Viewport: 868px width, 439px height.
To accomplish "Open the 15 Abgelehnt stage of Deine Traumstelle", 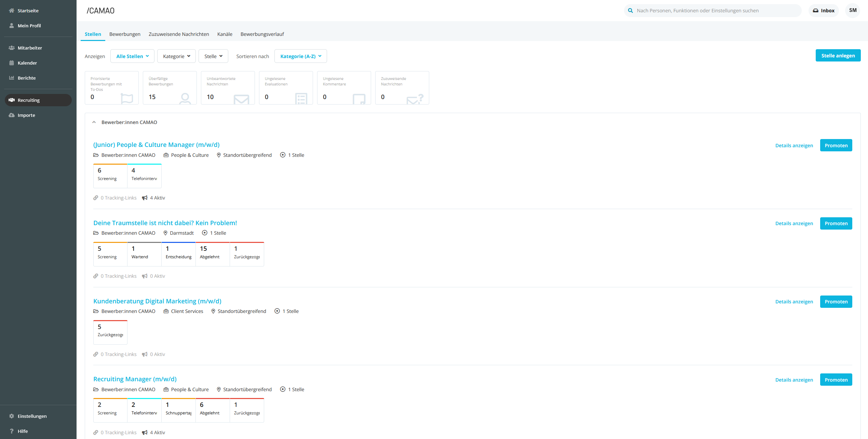I will tap(213, 254).
